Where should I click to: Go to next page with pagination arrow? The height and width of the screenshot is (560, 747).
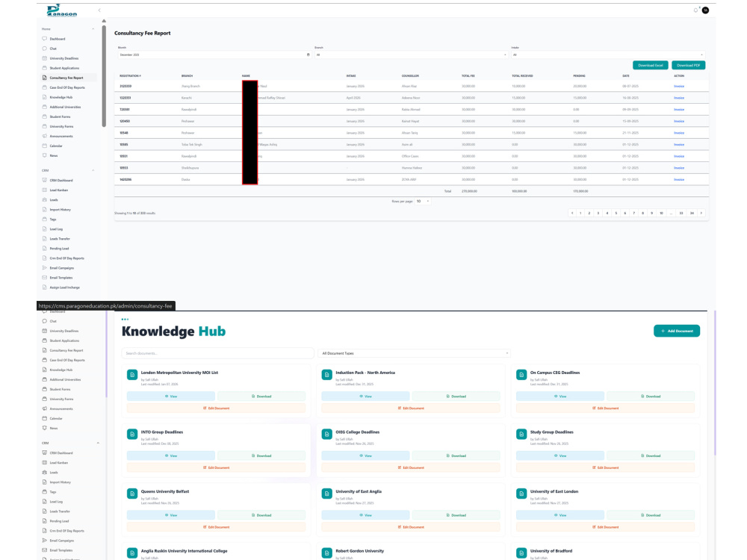click(x=701, y=214)
